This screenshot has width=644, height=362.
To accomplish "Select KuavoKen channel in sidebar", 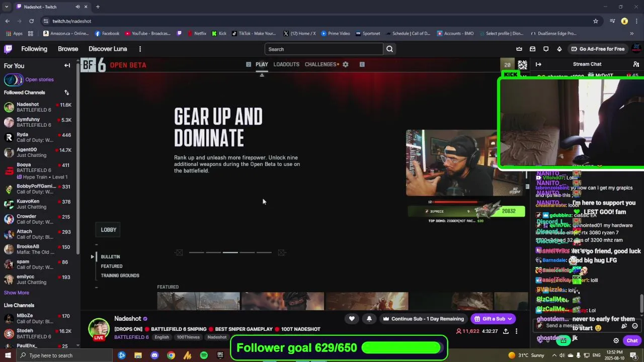I will (x=39, y=204).
